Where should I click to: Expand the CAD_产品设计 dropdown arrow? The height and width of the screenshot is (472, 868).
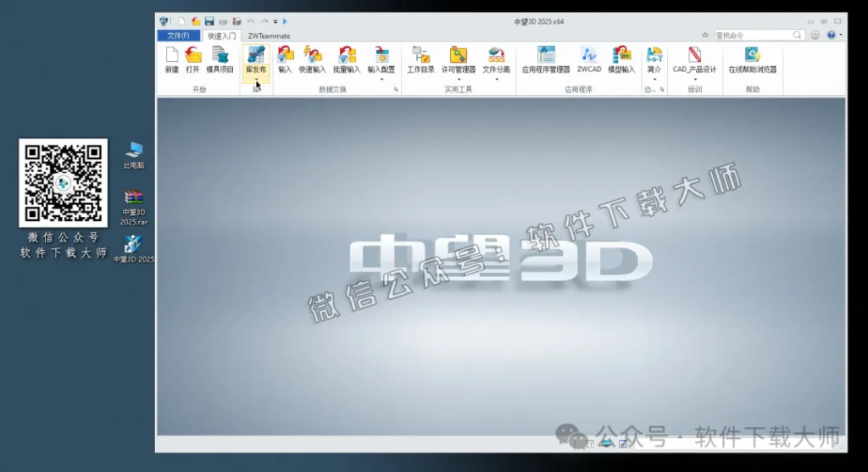pos(695,80)
